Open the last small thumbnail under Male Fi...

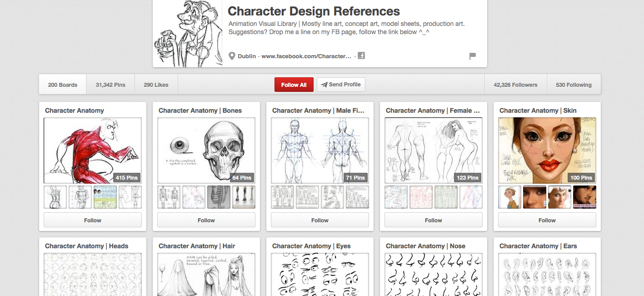tap(358, 197)
